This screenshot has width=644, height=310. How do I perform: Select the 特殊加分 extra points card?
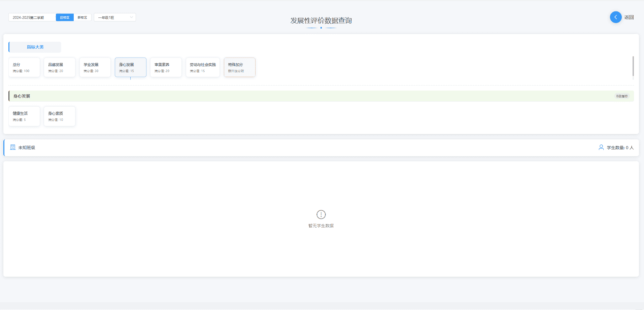click(x=239, y=67)
